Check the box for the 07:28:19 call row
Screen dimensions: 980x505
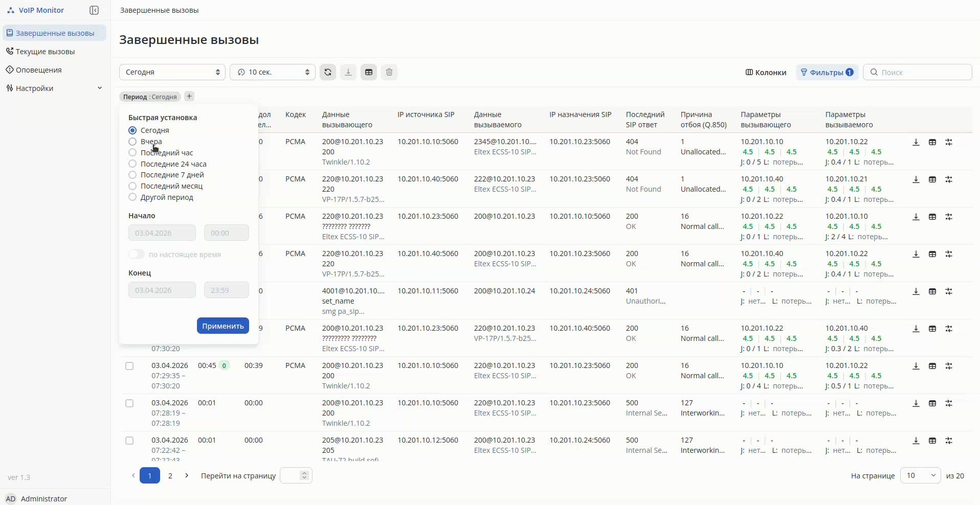[x=129, y=403]
